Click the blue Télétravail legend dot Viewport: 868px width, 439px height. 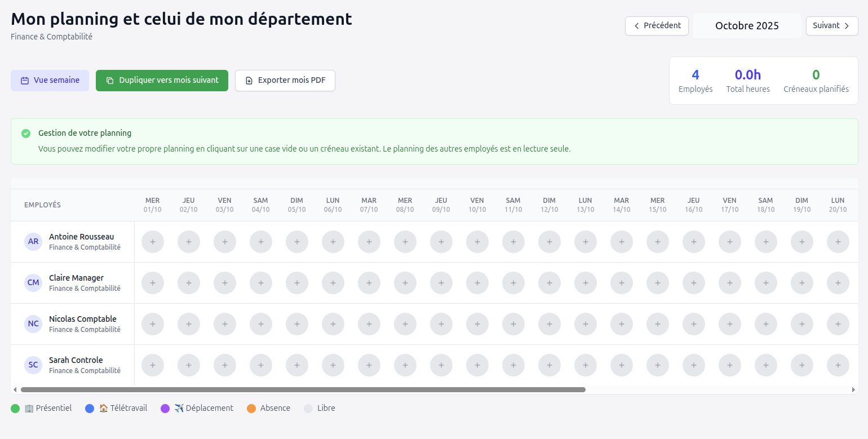pos(90,409)
